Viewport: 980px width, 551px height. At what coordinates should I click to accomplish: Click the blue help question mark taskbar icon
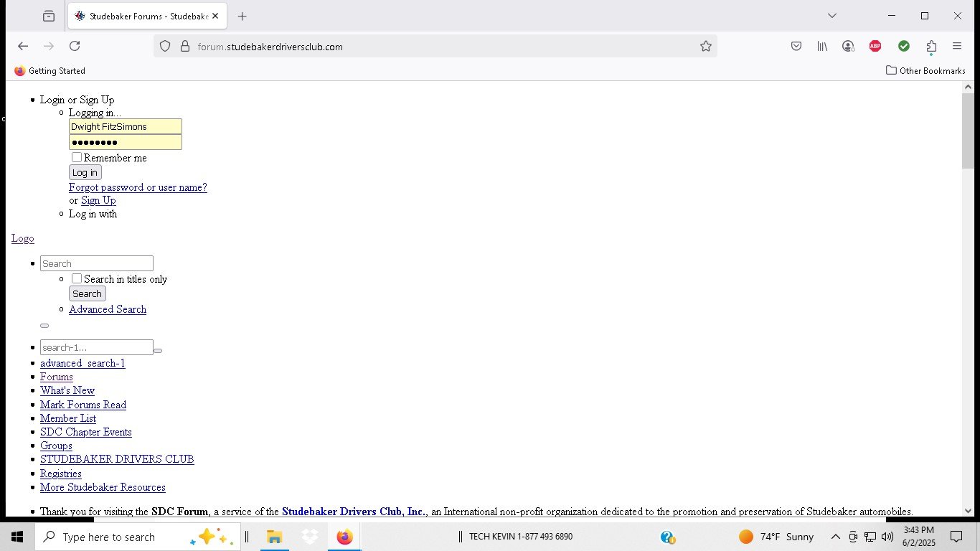[x=668, y=537]
